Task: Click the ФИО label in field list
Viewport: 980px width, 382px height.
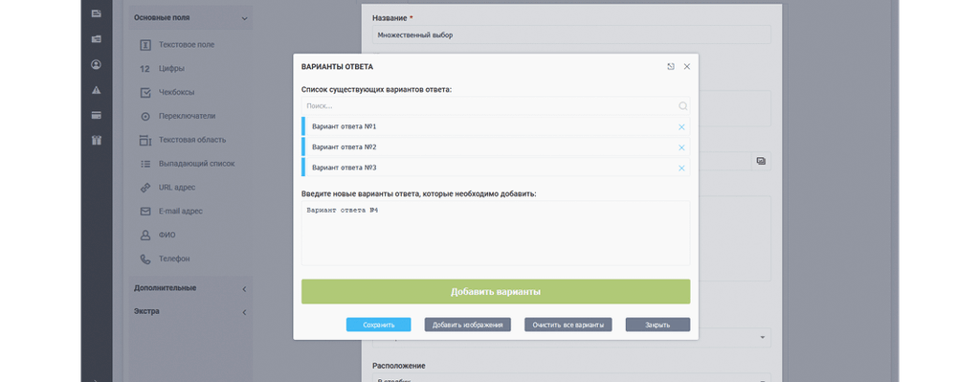Action: pyautogui.click(x=167, y=236)
